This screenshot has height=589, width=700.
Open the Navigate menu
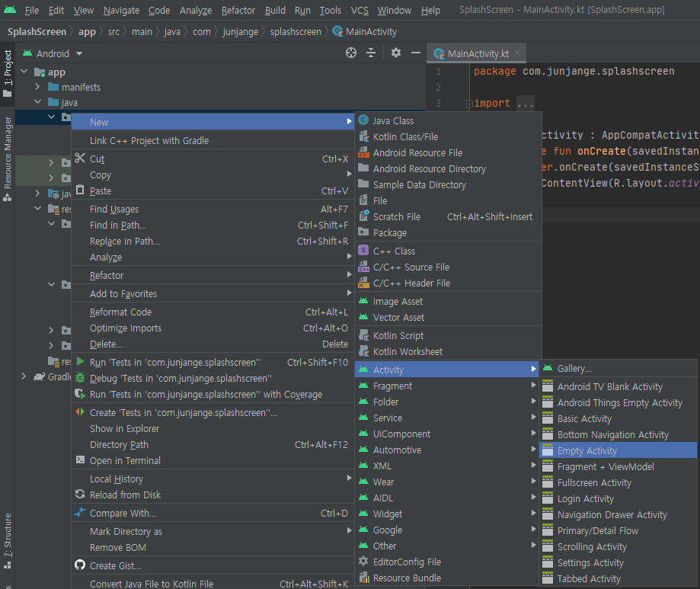click(121, 10)
